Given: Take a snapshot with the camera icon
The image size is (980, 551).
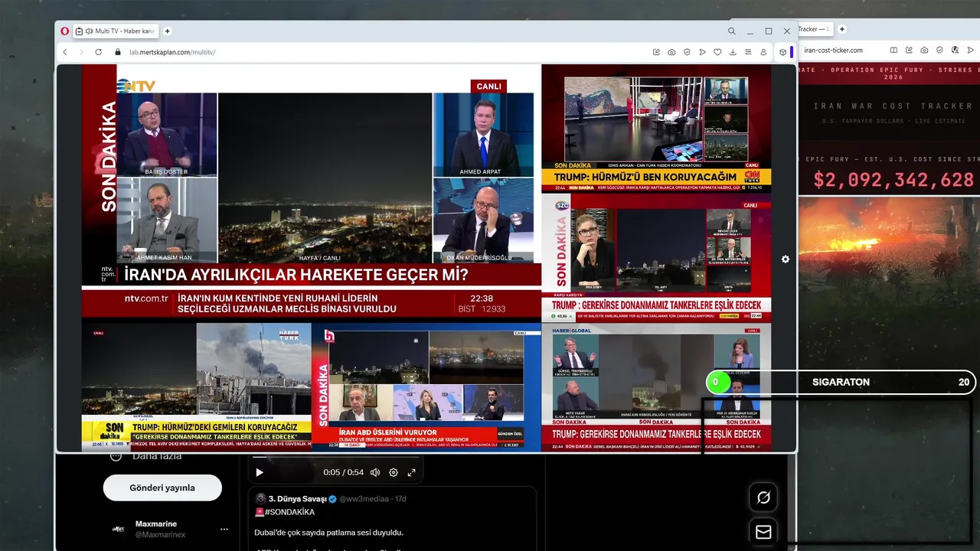Looking at the screenshot, I should point(671,52).
